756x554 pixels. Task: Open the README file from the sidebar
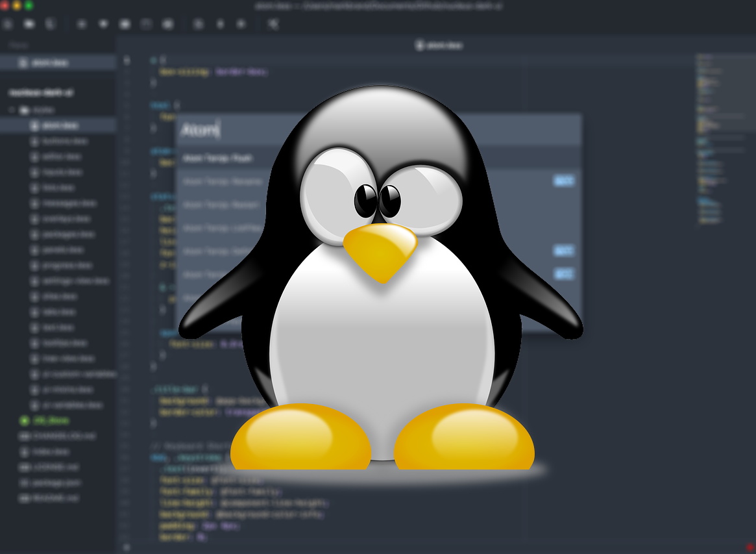coord(47,498)
